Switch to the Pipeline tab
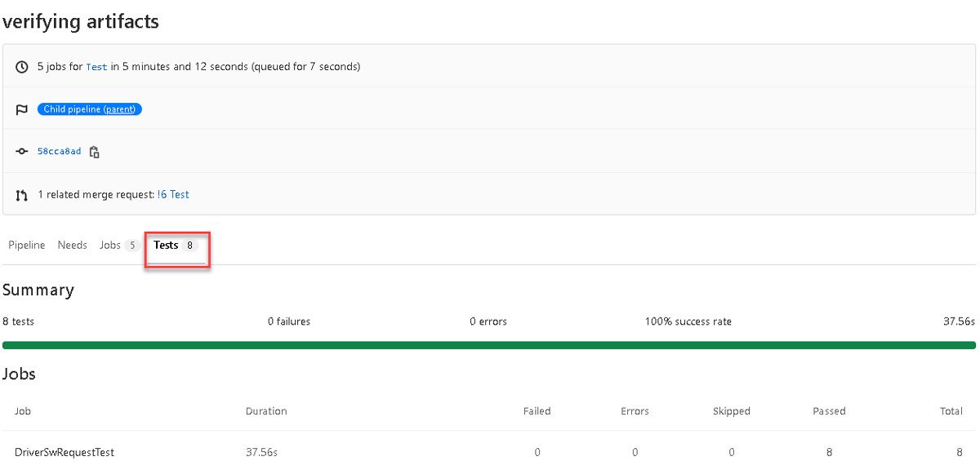 coord(27,245)
